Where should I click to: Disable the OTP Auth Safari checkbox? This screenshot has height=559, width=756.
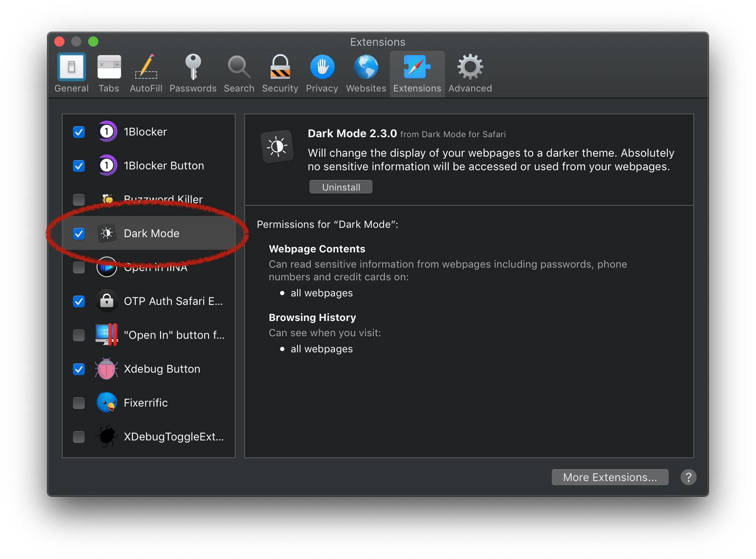pyautogui.click(x=79, y=302)
